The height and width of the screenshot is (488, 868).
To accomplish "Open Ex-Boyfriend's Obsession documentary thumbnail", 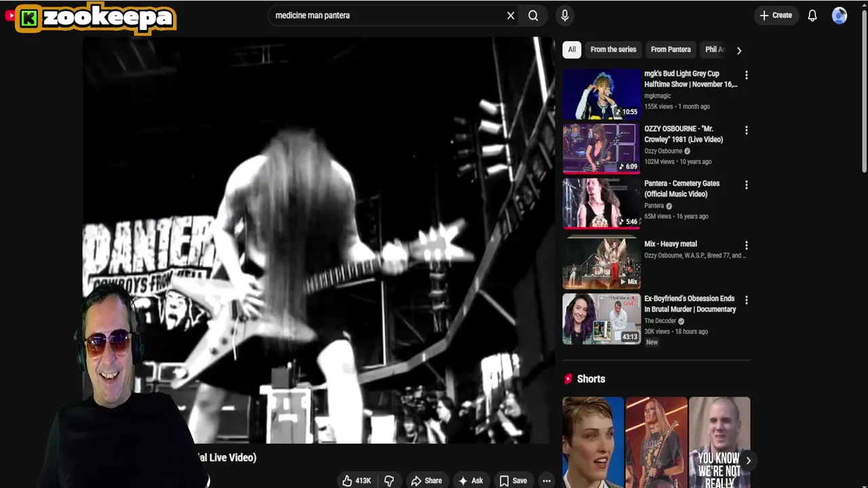I will (x=601, y=319).
